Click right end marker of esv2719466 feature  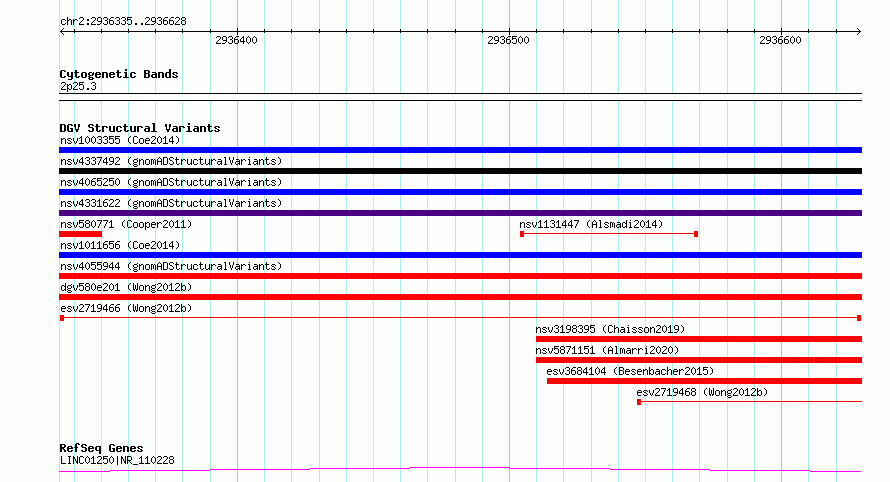pos(859,318)
